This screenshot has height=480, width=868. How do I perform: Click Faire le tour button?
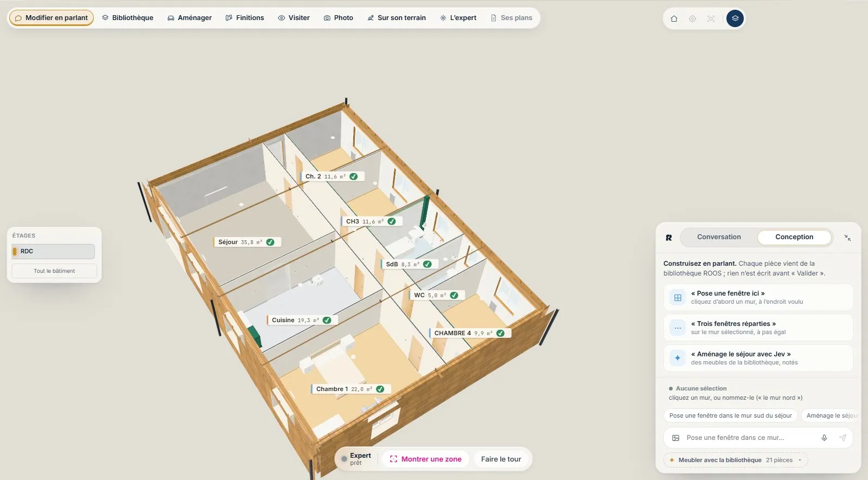(501, 459)
